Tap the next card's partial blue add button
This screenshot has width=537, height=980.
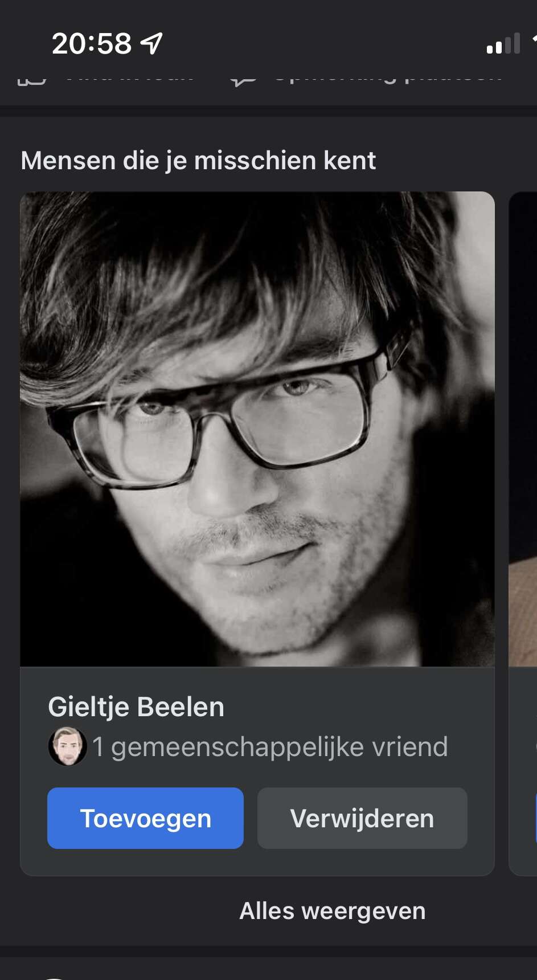pos(536,818)
